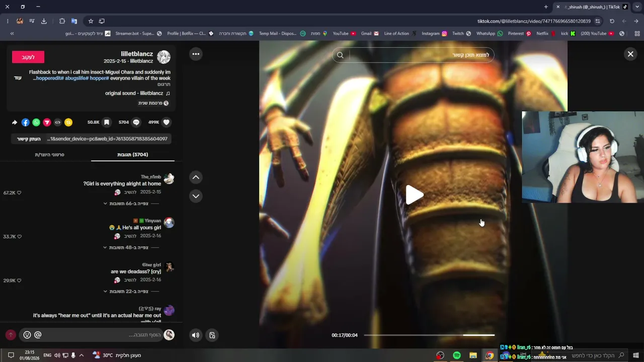Reply to The_n1mb's comment

tap(130, 193)
